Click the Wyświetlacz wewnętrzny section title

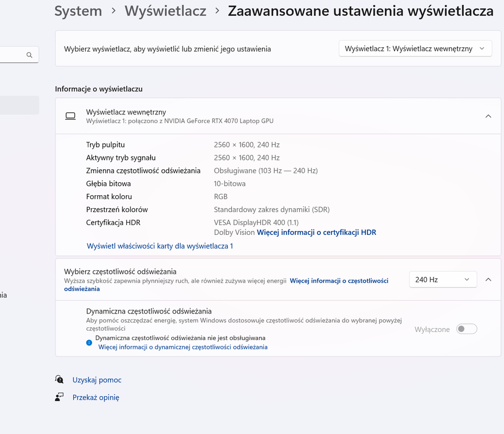[126, 112]
